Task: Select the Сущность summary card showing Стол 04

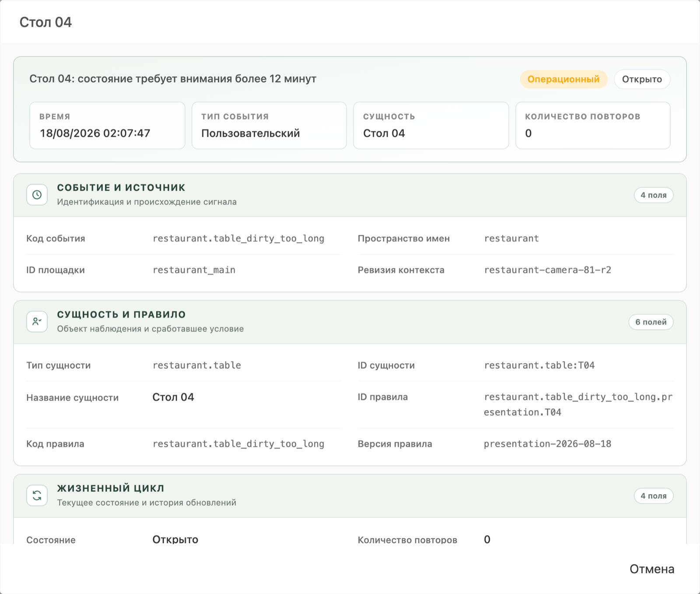Action: point(431,126)
